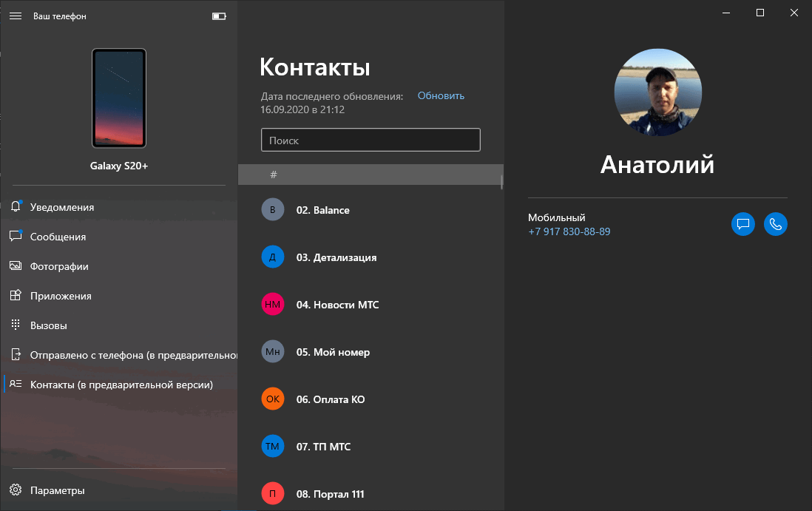Open contact 03. Детализация
The image size is (812, 511).
pos(370,257)
